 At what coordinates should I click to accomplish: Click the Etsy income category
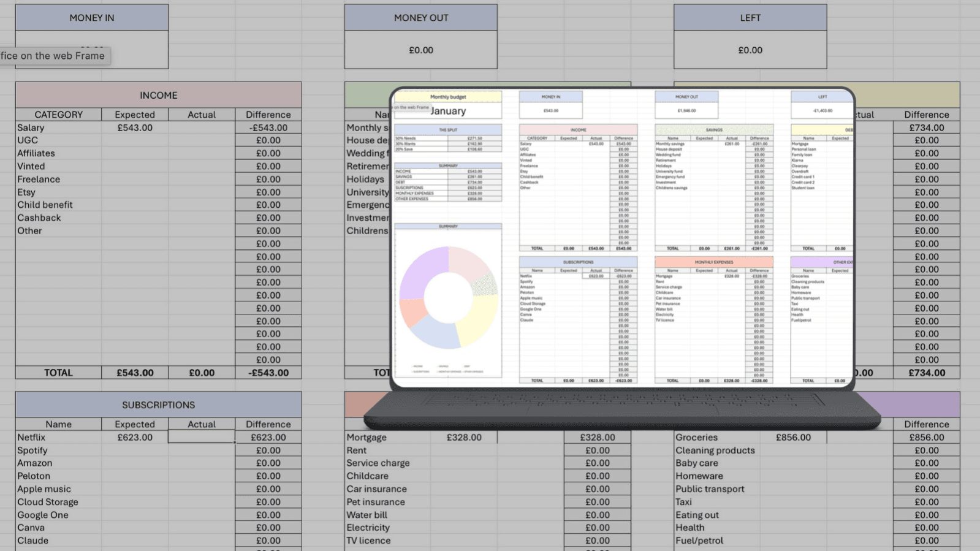click(26, 192)
